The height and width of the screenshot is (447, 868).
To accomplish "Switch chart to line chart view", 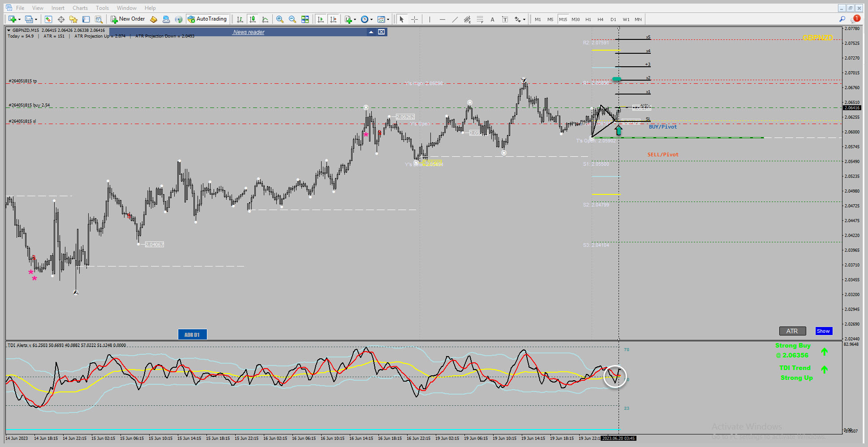I will [265, 19].
